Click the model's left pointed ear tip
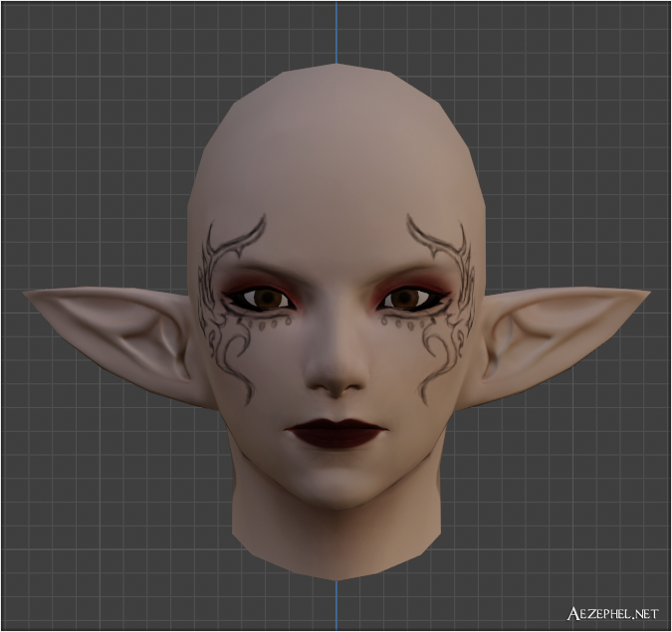 [x=32, y=295]
